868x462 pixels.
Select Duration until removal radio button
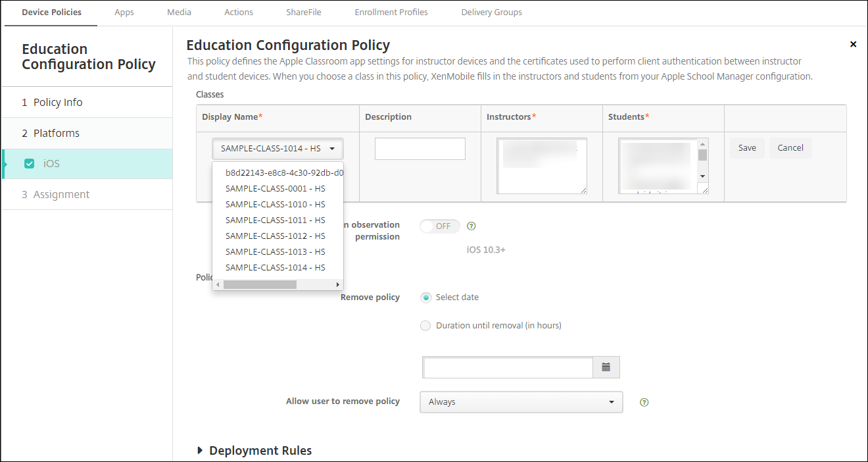tap(425, 326)
